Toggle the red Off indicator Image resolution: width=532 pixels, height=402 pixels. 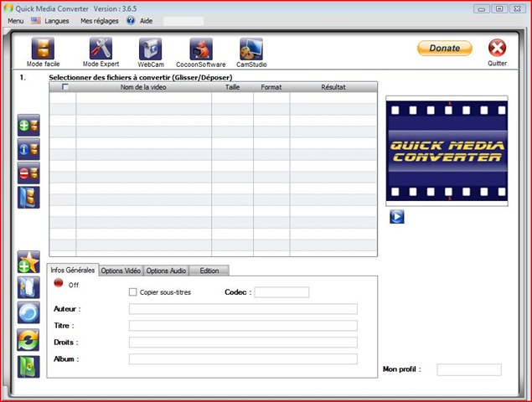59,282
